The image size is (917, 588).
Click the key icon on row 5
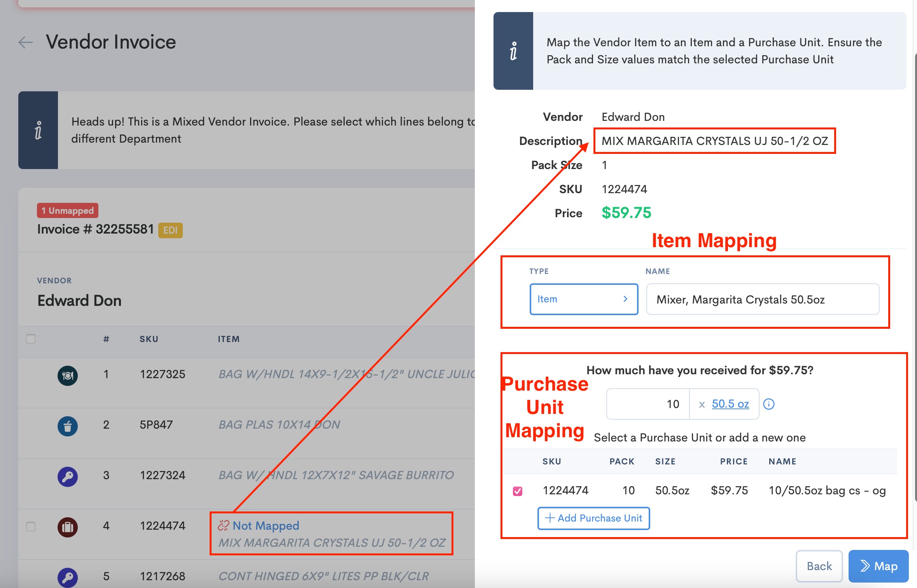click(68, 577)
